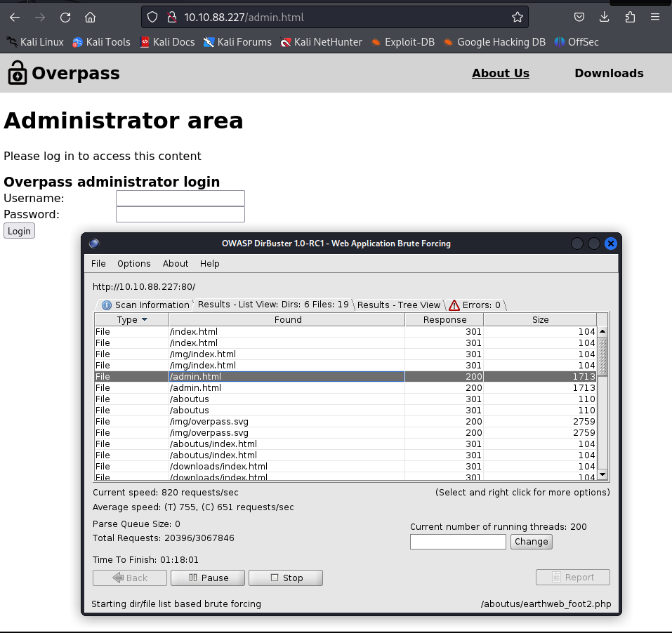Open the DirBuster About menu
Viewport: 672px width, 633px height.
pos(176,263)
